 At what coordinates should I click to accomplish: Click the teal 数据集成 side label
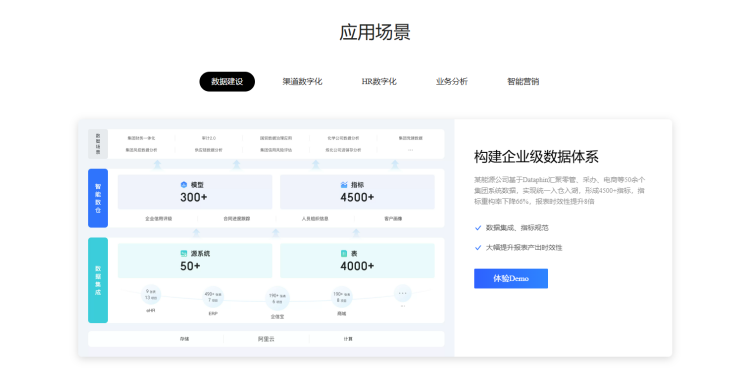[x=98, y=280]
